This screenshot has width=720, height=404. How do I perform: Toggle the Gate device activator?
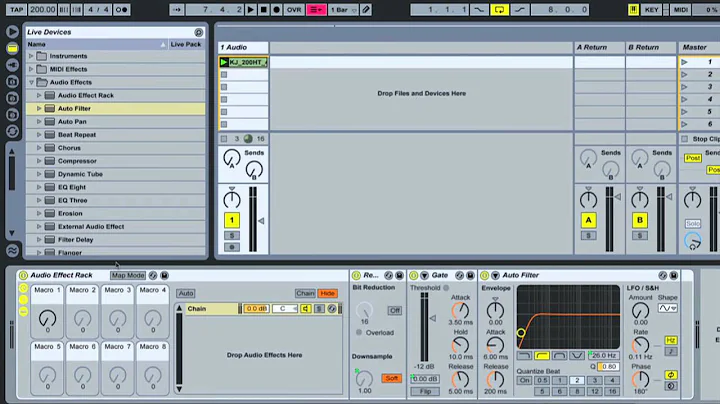[414, 275]
